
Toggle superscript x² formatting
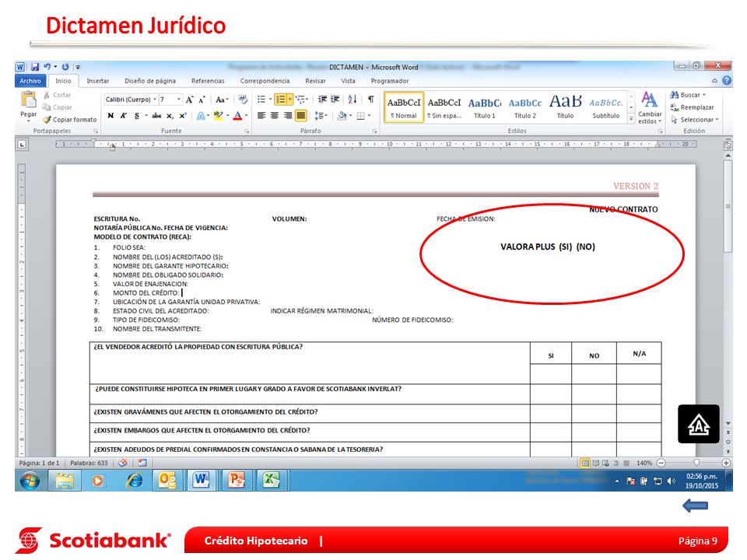pyautogui.click(x=182, y=115)
